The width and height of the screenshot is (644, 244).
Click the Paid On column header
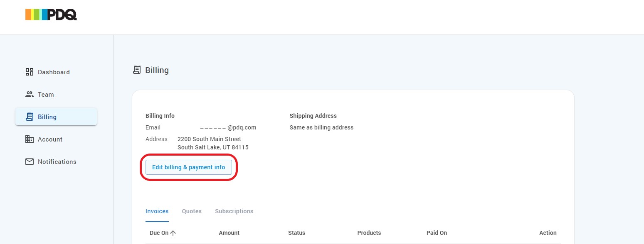pyautogui.click(x=437, y=233)
